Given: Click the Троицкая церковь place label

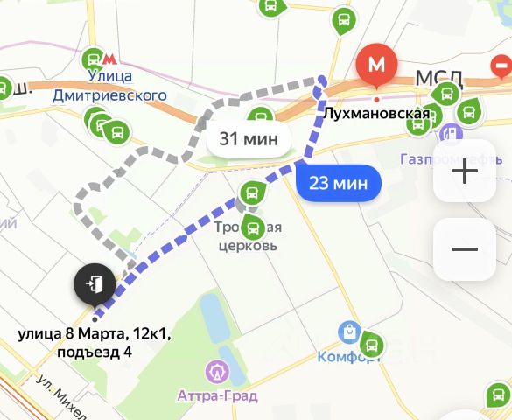Looking at the screenshot, I should 248,236.
